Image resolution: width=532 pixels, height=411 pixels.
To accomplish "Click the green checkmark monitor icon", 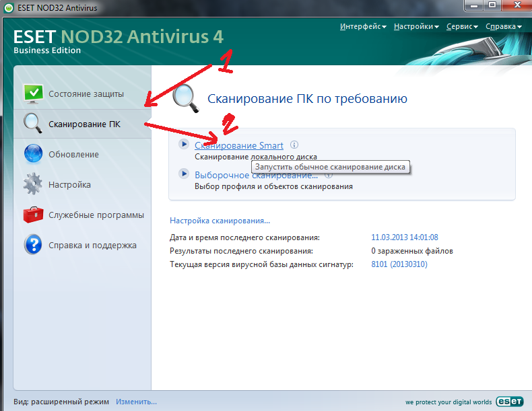I will [33, 94].
